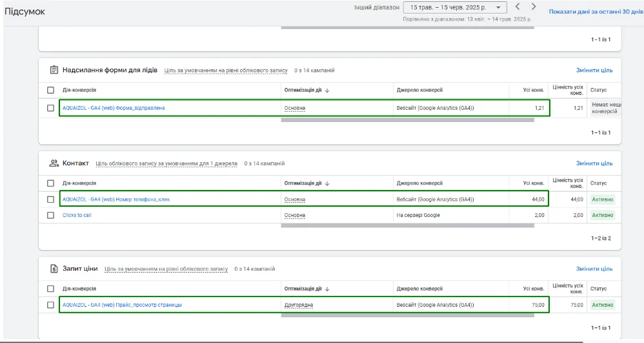Select all rows in Контакт table
Image resolution: width=644 pixels, height=343 pixels.
[50, 183]
